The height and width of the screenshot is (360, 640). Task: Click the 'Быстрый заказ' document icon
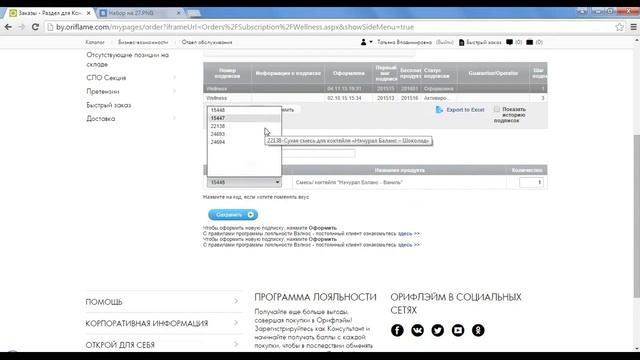coord(461,42)
